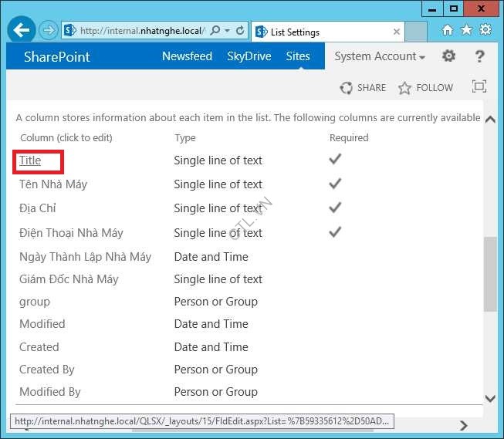Open the browser Home icon
Image resolution: width=504 pixels, height=439 pixels.
448,30
